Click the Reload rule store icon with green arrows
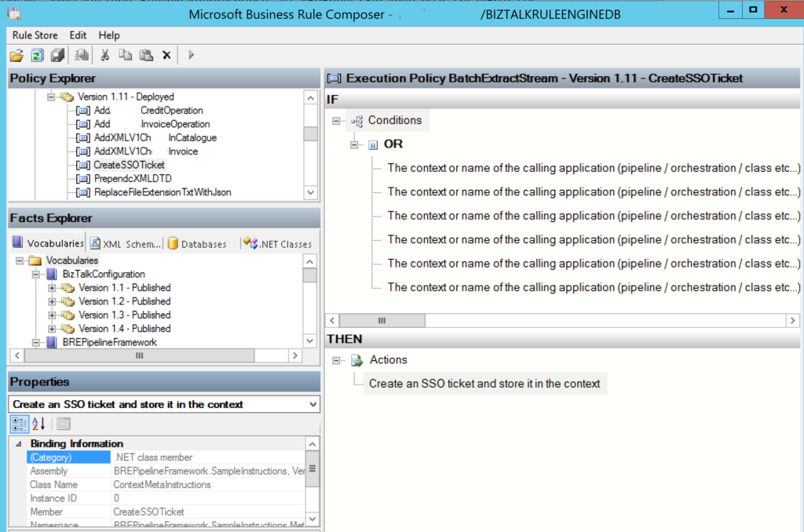Screen dimensions: 804x532 (37, 55)
